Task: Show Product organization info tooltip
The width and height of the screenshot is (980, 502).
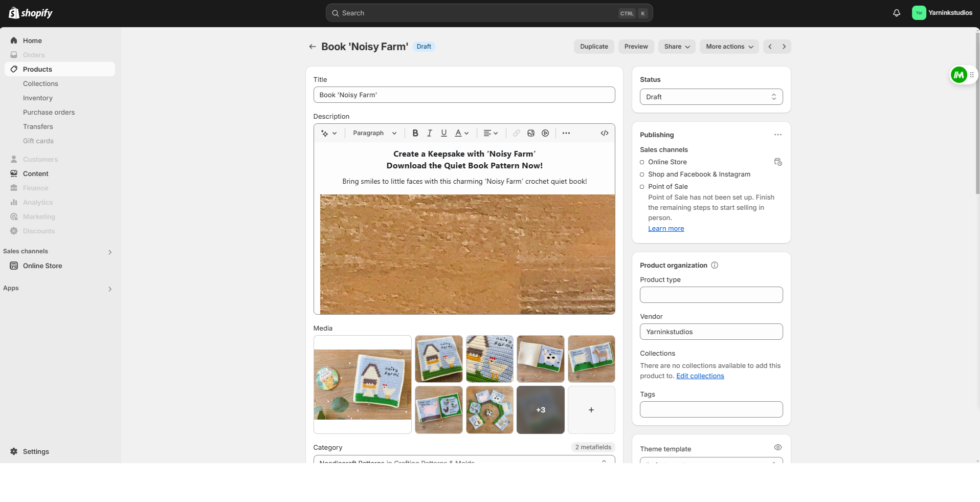Action: click(x=715, y=265)
